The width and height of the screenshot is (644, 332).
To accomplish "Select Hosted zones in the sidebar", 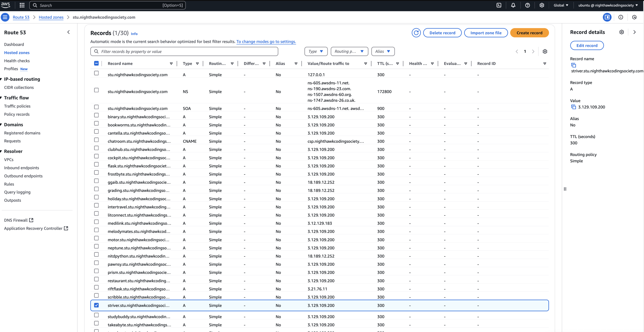I will [17, 53].
